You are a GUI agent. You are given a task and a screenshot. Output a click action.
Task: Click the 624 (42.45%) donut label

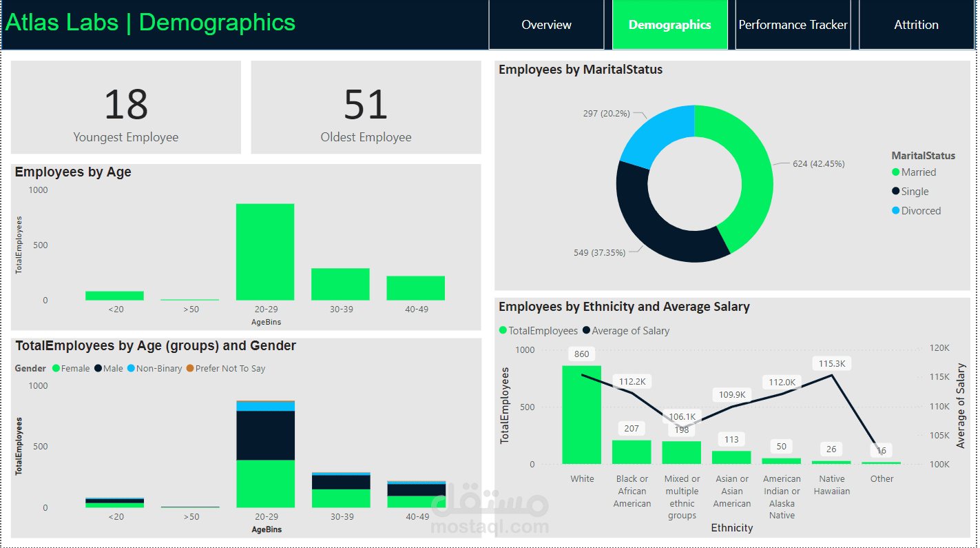tap(819, 164)
